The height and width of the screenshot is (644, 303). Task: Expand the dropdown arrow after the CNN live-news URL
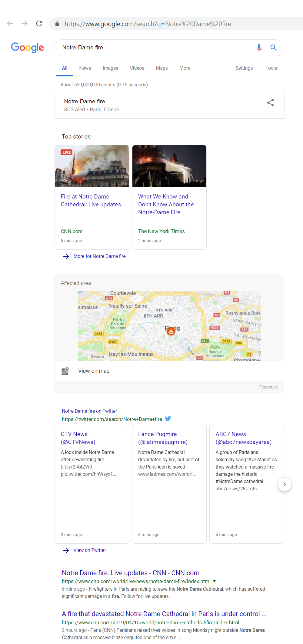coord(214,581)
